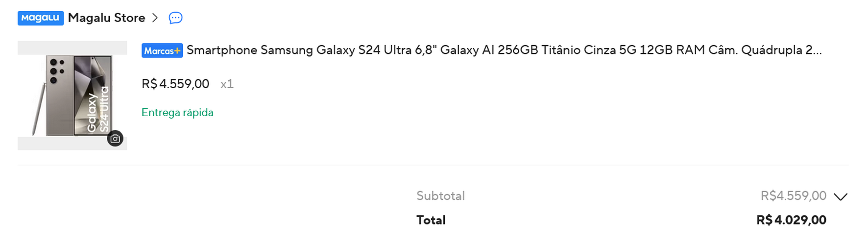The height and width of the screenshot is (245, 868).
Task: Click the green Entrega rápida label
Action: [177, 112]
